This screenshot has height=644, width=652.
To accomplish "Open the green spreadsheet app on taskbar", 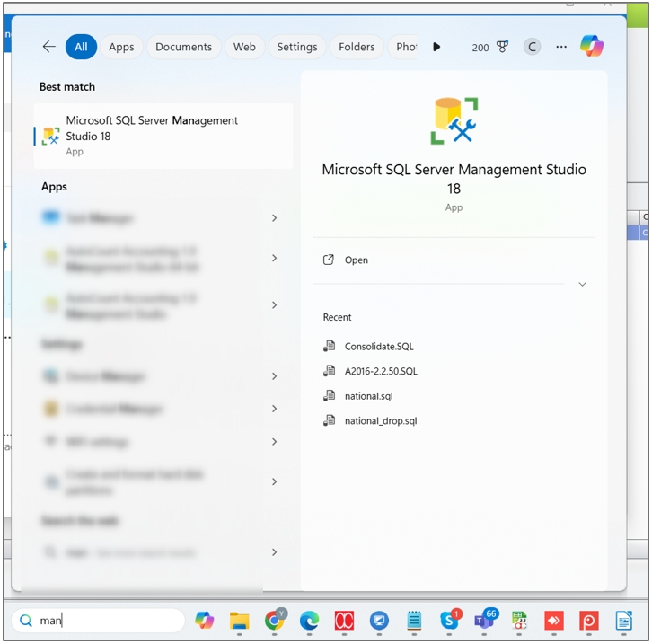I will pyautogui.click(x=519, y=621).
